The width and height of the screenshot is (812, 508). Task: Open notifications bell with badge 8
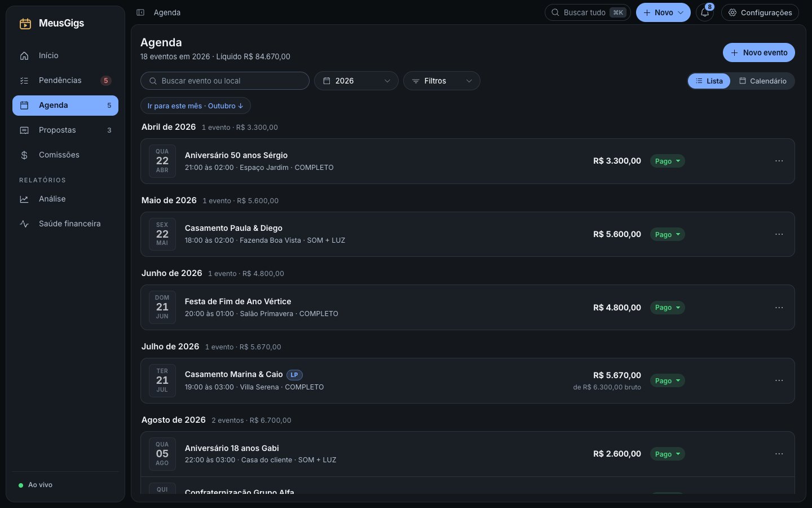tap(705, 12)
